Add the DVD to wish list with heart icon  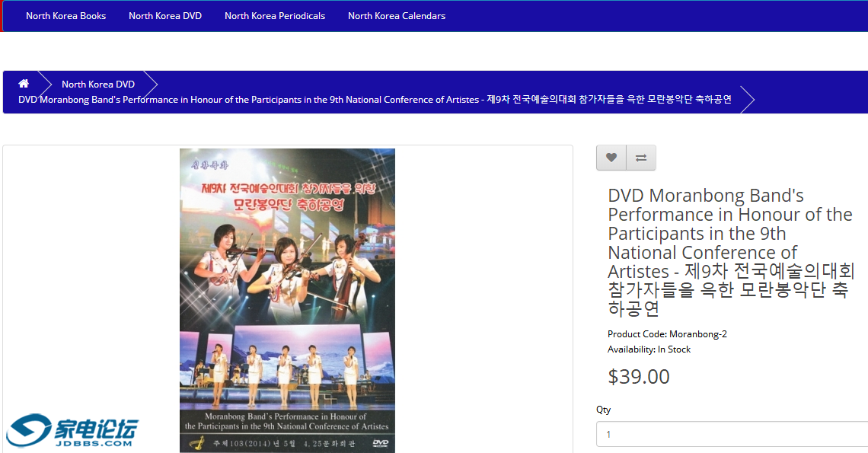click(x=611, y=158)
